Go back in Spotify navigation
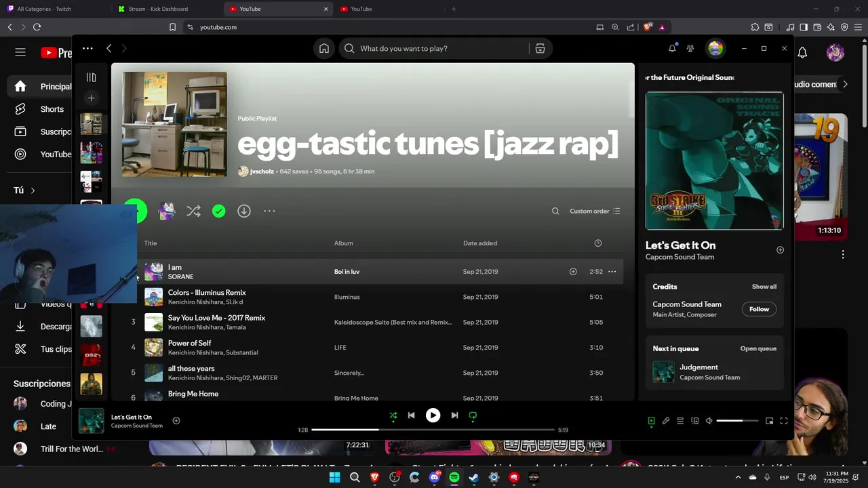The image size is (868, 488). (109, 48)
